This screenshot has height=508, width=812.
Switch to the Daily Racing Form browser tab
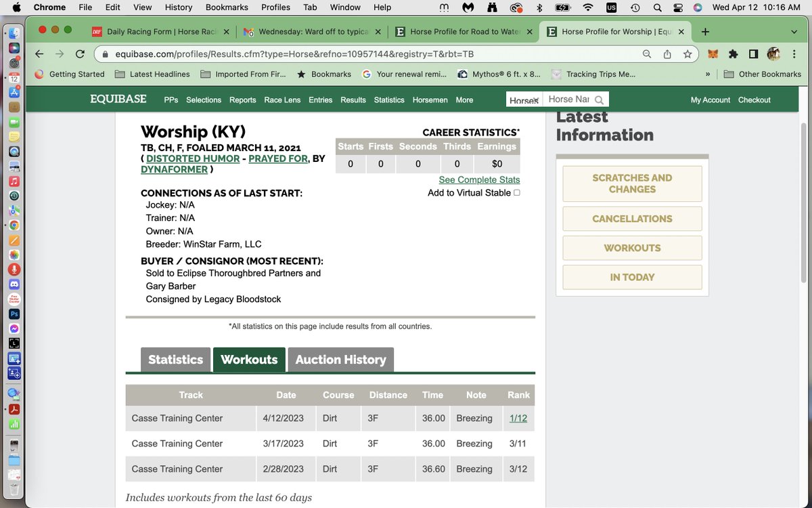pos(161,32)
